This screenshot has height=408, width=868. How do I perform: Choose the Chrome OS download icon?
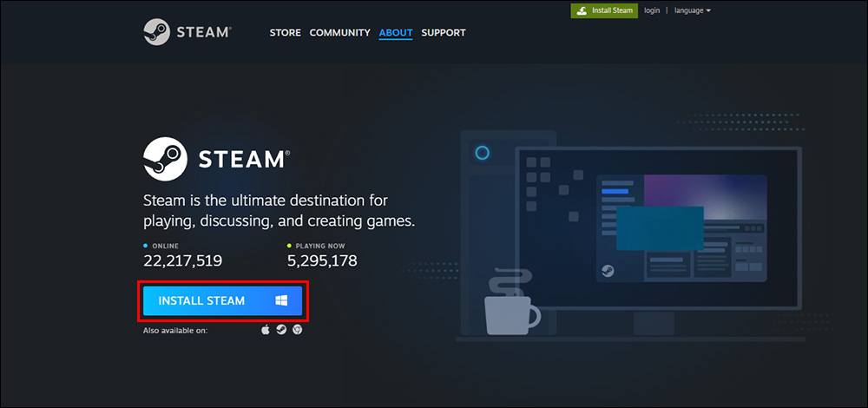click(297, 330)
